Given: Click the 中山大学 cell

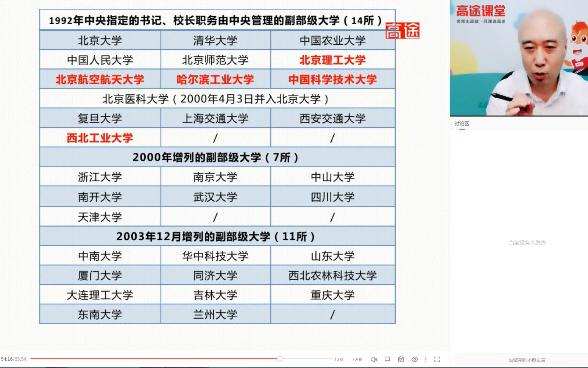Looking at the screenshot, I should click(x=333, y=176).
